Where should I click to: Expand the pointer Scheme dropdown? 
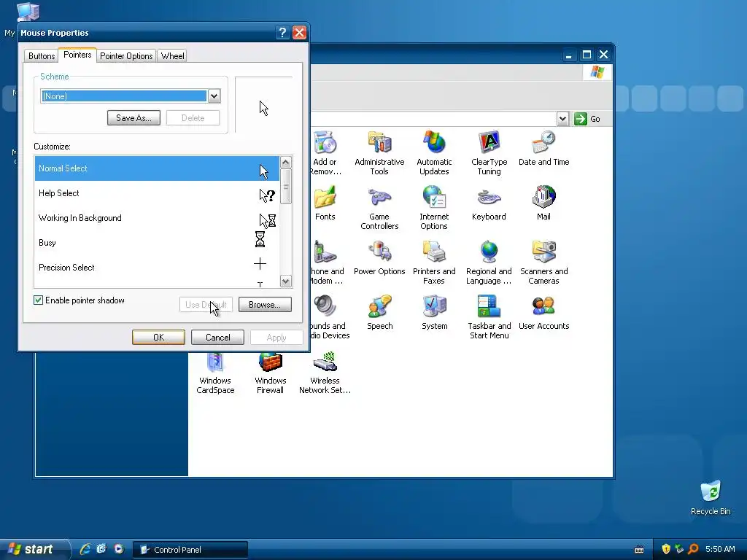214,96
